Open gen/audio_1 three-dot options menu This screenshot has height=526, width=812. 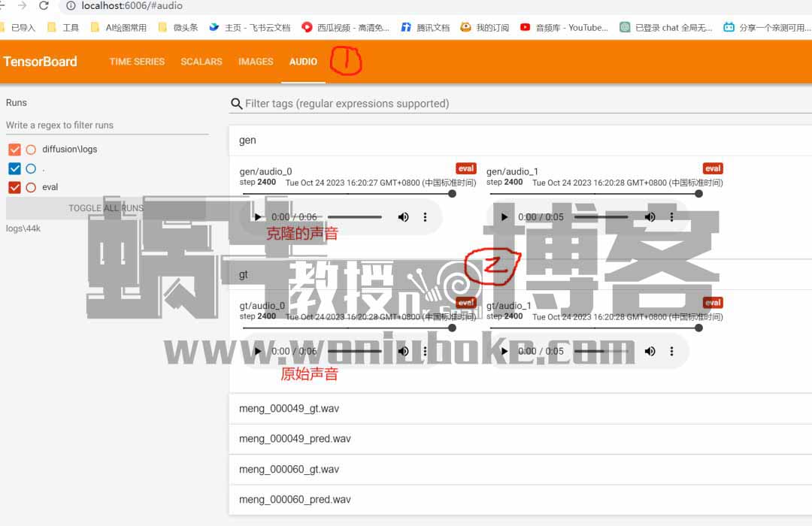[x=671, y=217]
